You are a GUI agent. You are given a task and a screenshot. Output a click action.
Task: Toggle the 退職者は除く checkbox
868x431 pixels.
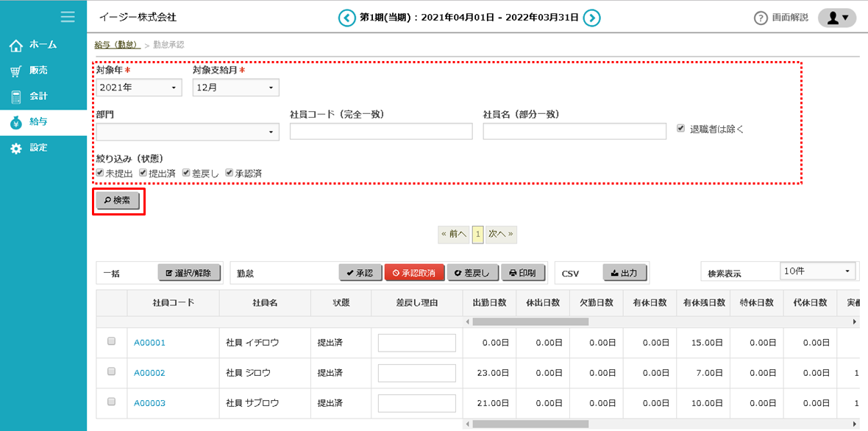tap(681, 128)
